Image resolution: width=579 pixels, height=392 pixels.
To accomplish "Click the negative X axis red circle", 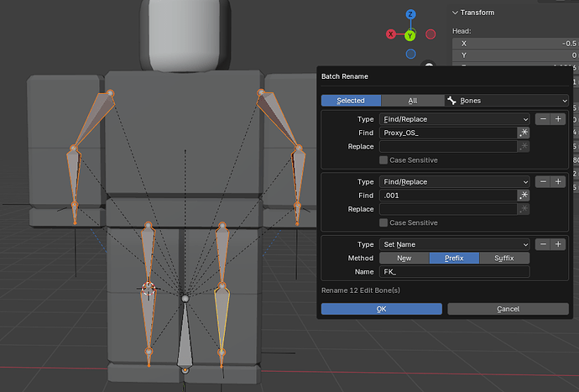I will point(430,34).
